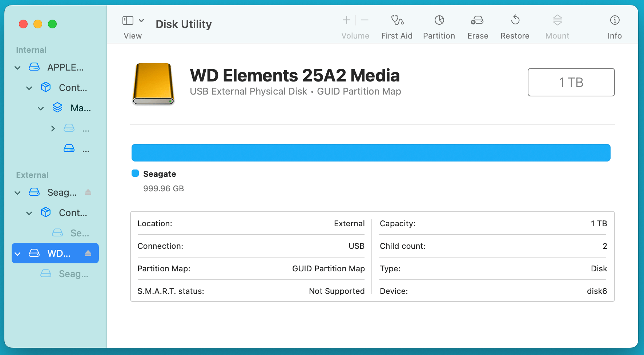Viewport: 644px width, 355px height.
Task: Select the Seagate volume under WD Elements
Action: (x=73, y=274)
